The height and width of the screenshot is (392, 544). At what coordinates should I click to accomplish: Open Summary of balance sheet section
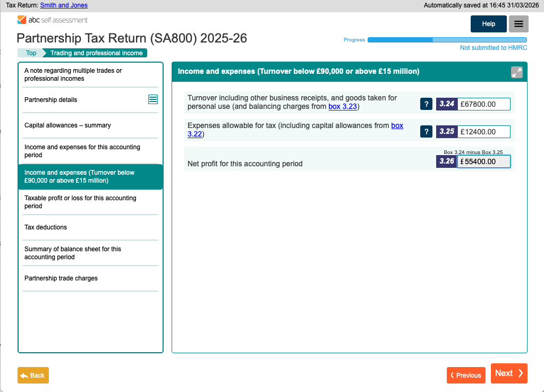click(73, 253)
